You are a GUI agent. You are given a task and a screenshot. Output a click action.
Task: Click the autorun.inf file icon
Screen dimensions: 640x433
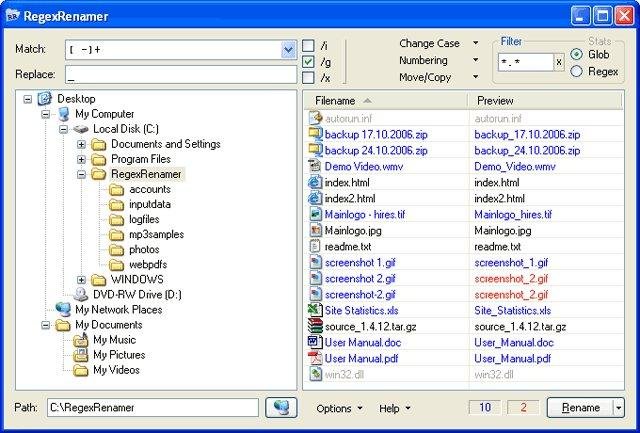(x=316, y=118)
